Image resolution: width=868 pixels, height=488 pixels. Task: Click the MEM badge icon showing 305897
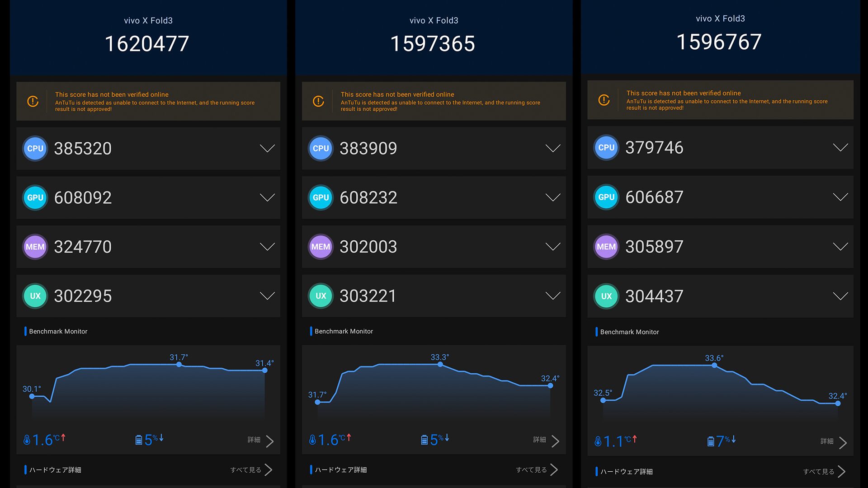click(606, 247)
